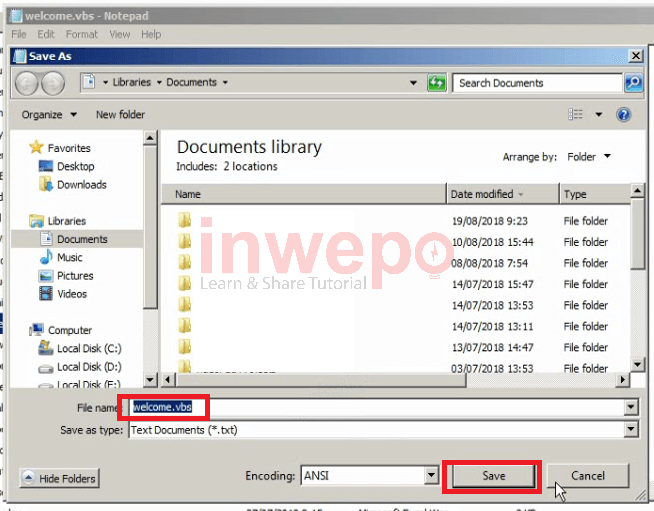Viewport: 654px width, 511px height.
Task: Expand the arrow after Documents in breadcrumb
Action: coord(225,82)
